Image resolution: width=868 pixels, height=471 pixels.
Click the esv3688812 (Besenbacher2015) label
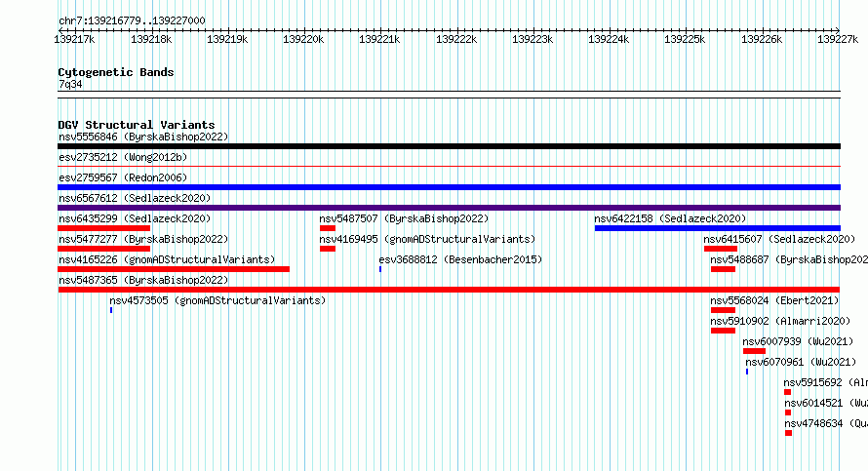460,259
